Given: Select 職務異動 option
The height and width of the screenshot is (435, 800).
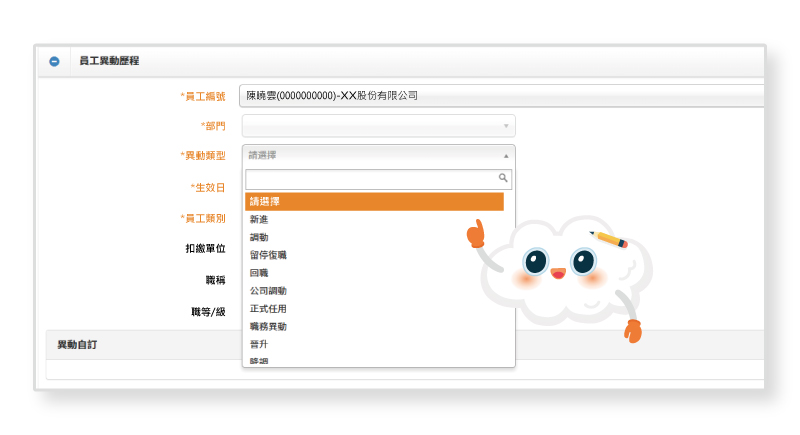Looking at the screenshot, I should click(x=268, y=326).
